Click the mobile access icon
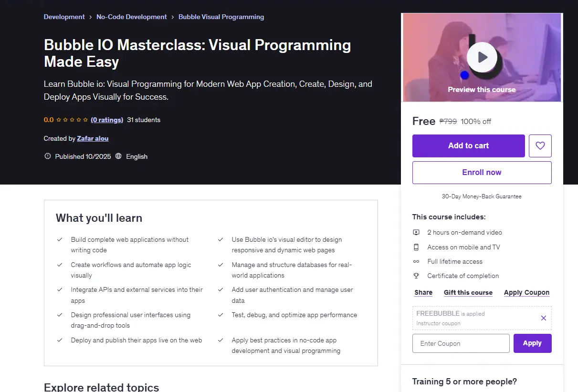578x392 pixels. 416,247
